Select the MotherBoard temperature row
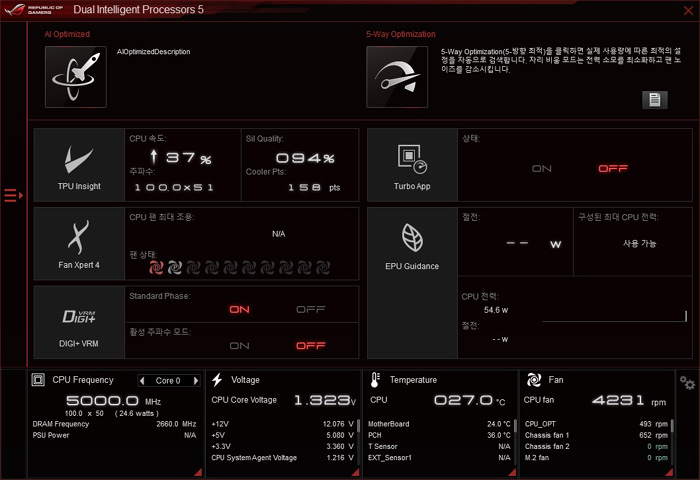The image size is (700, 480). [x=439, y=424]
